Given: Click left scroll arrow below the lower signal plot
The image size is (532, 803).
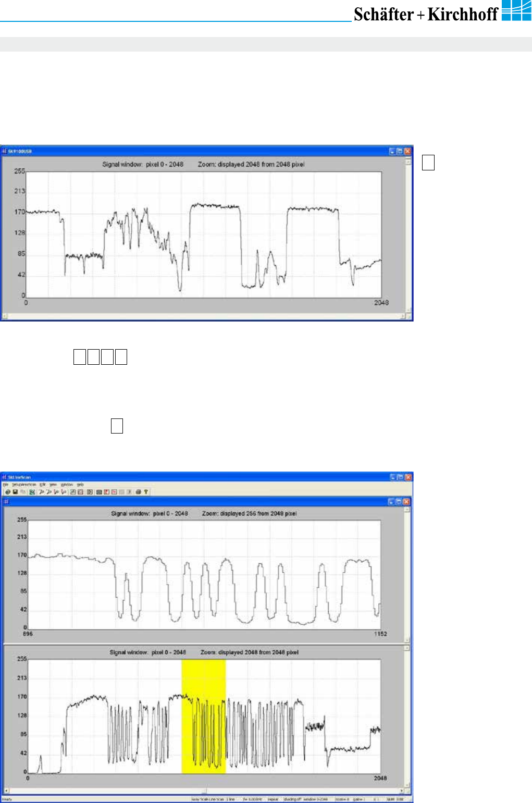Looking at the screenshot, I should pos(6,791).
